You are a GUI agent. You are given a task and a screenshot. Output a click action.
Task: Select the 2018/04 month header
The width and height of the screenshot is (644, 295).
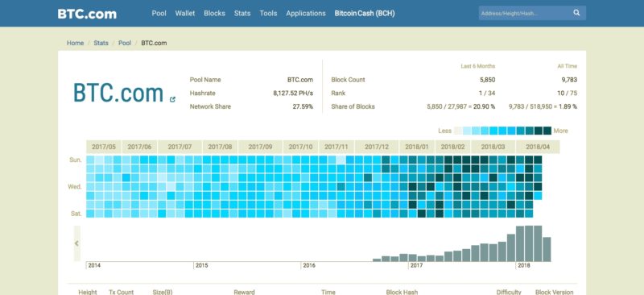(x=538, y=147)
